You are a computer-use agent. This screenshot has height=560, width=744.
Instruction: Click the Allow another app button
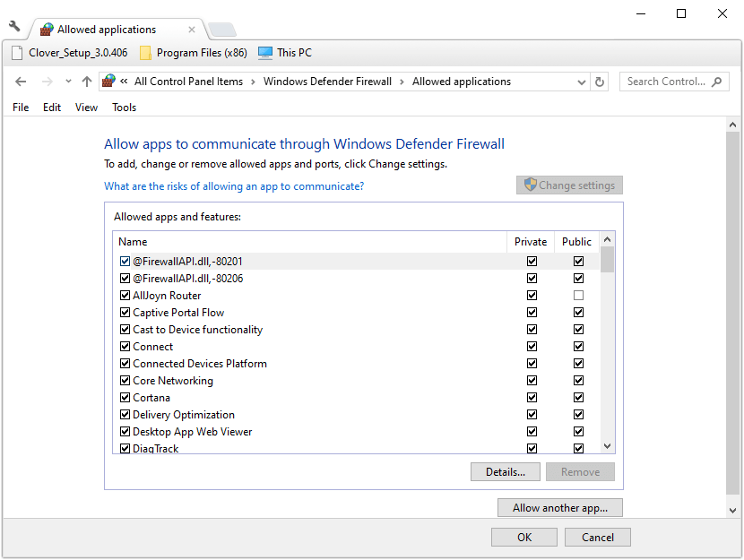pos(559,507)
